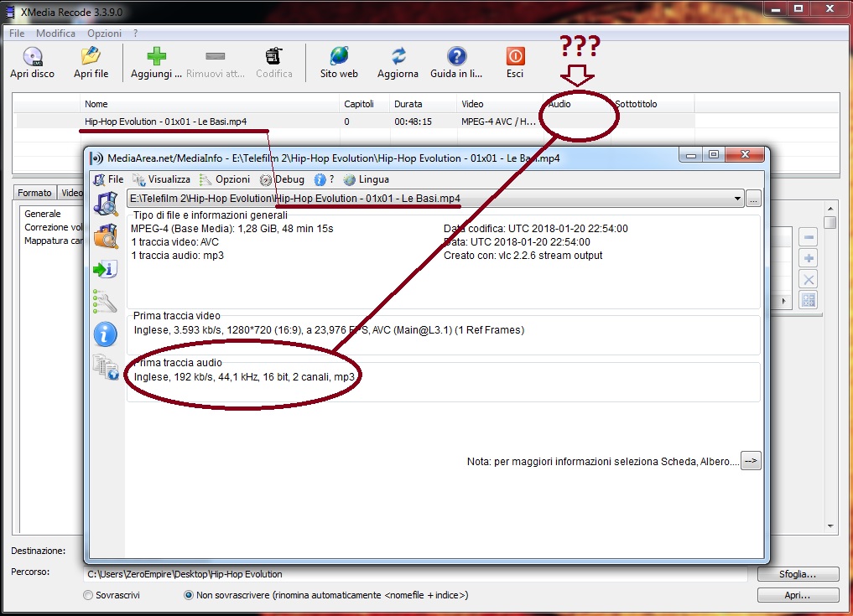The height and width of the screenshot is (616, 853).
Task: Open the MediaInfo ? help menu
Action: (x=325, y=179)
